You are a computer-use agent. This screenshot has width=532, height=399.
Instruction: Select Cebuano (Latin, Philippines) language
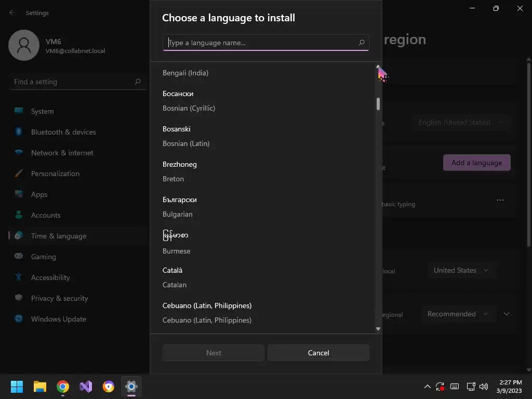263,313
